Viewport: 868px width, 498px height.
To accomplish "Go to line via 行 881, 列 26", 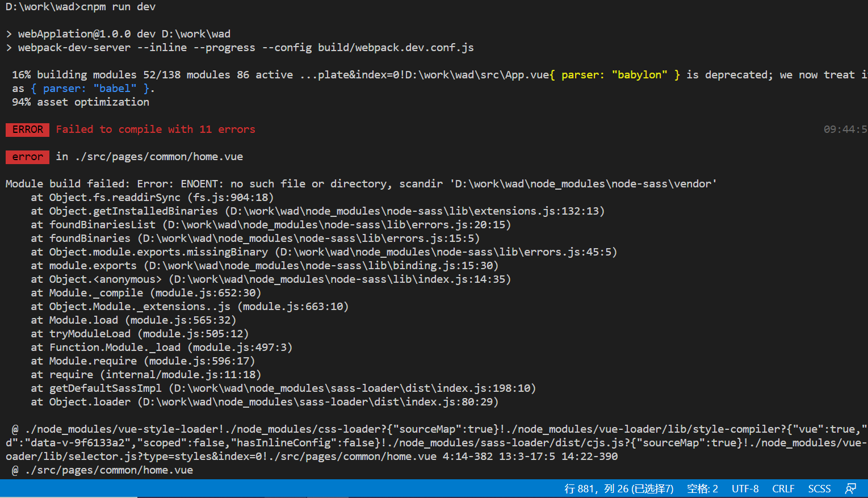I will click(619, 488).
